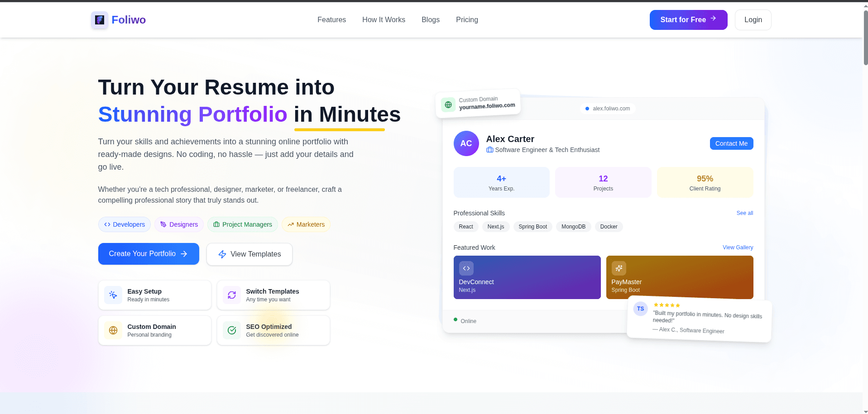Click the TS avatar in testimonial

tap(640, 309)
